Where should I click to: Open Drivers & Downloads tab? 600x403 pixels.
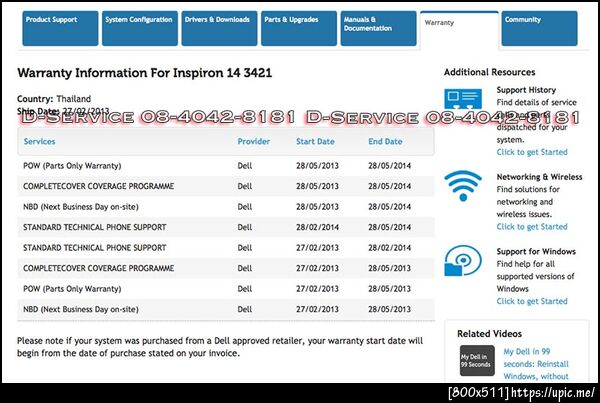point(219,28)
